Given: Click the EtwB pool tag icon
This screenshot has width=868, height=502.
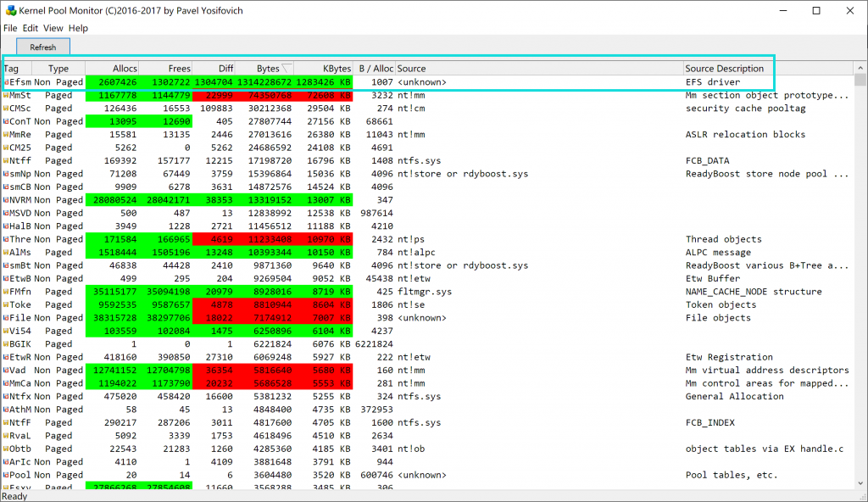Looking at the screenshot, I should pos(6,279).
